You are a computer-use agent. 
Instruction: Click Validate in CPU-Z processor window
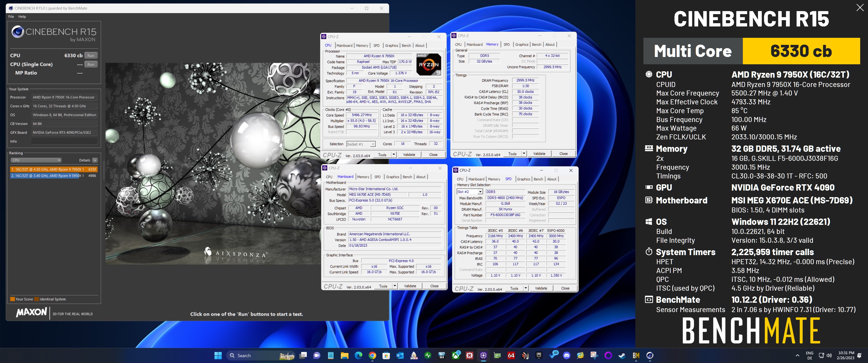pyautogui.click(x=409, y=155)
